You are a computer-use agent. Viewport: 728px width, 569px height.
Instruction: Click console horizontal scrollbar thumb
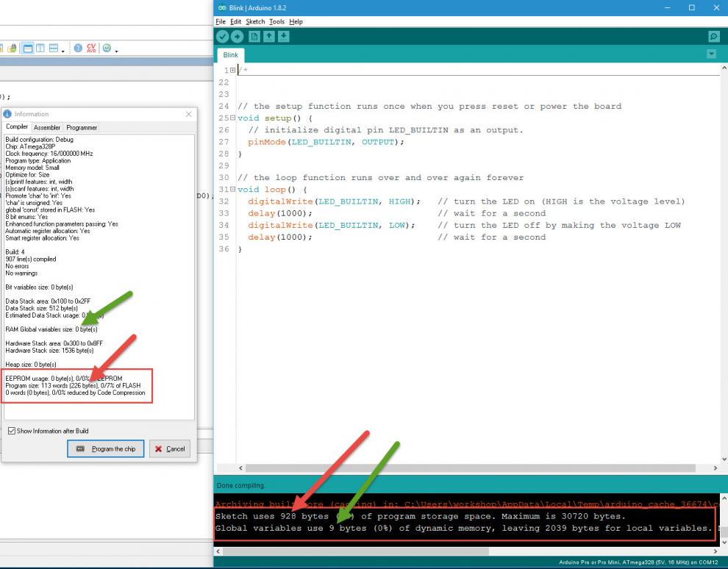(356, 551)
